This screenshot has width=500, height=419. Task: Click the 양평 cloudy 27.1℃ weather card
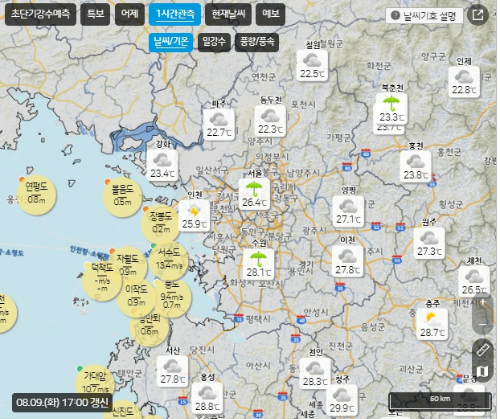348,211
